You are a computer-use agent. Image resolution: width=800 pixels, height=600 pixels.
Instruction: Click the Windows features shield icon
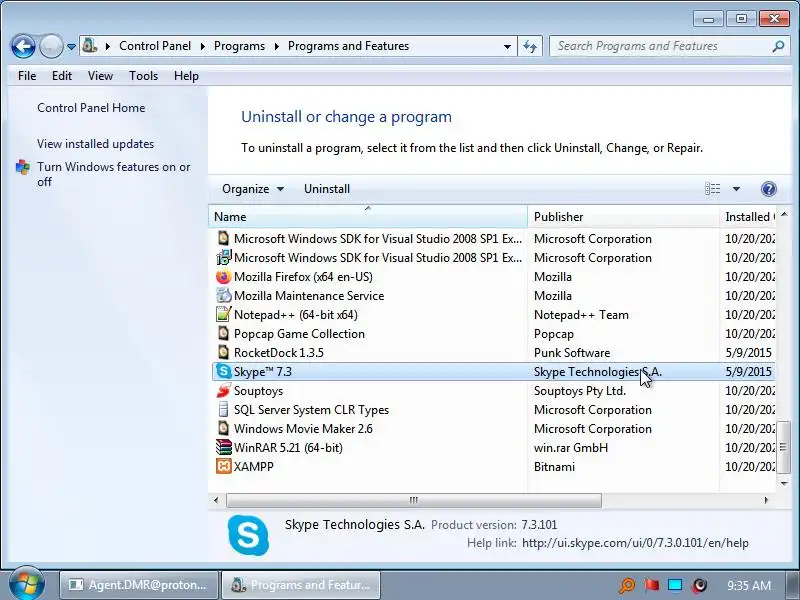(x=22, y=167)
